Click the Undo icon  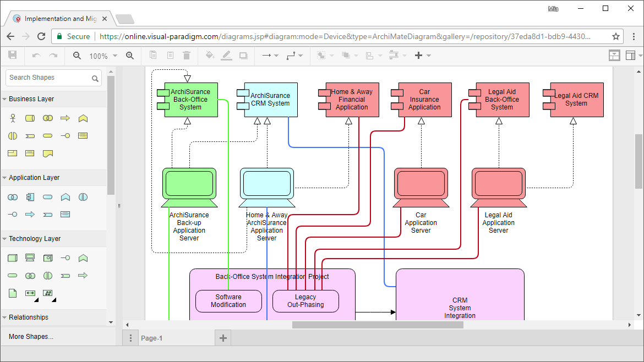coord(36,55)
